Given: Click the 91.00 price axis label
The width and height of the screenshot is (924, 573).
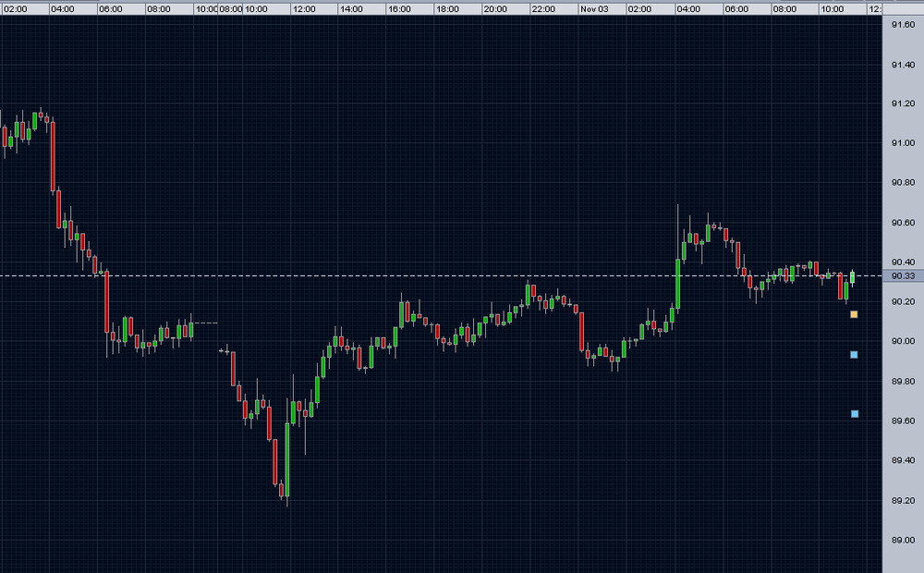Looking at the screenshot, I should [903, 143].
